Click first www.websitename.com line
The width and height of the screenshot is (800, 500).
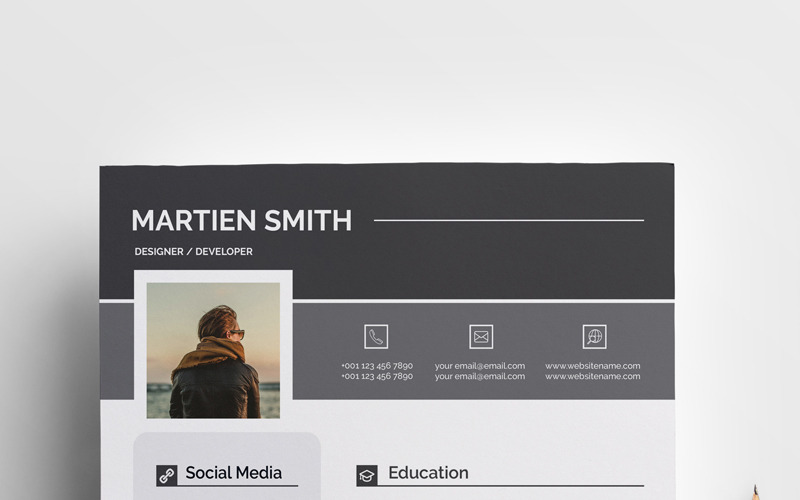point(593,366)
